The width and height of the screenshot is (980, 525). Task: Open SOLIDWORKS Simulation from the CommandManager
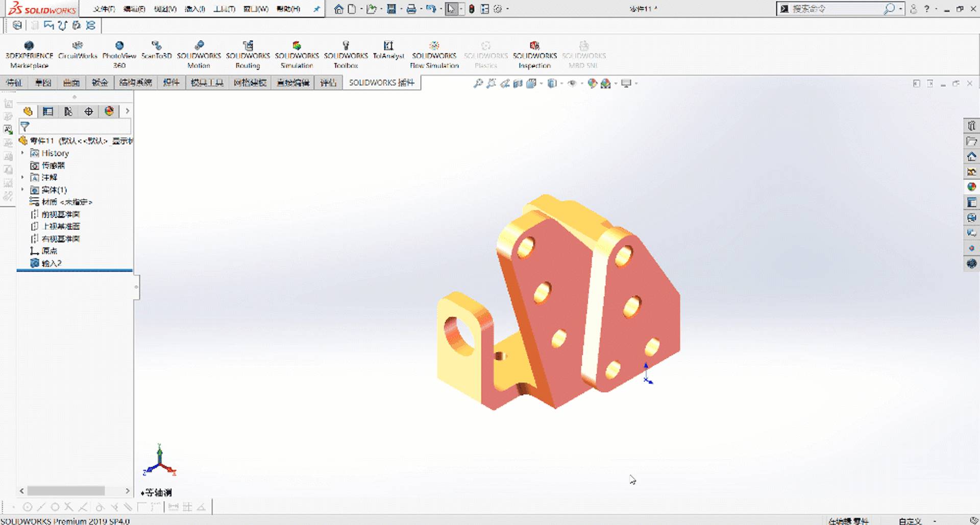pos(298,51)
